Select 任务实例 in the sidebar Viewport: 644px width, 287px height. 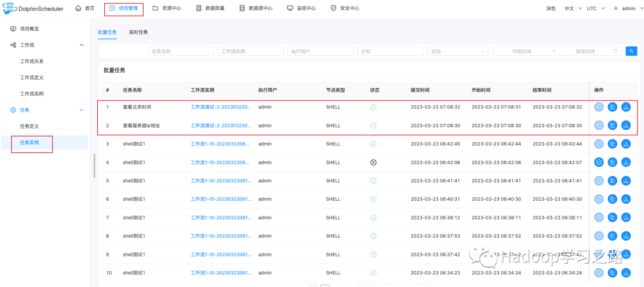[x=29, y=142]
